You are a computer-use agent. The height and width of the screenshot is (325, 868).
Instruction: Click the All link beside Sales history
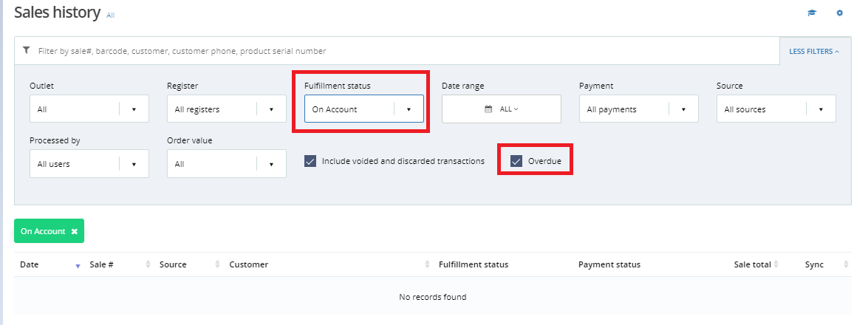click(x=111, y=16)
